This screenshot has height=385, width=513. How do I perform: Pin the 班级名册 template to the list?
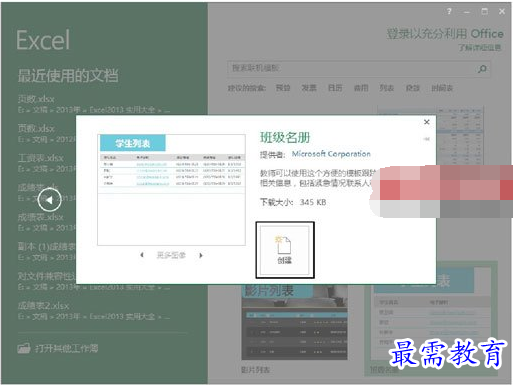coord(426,139)
